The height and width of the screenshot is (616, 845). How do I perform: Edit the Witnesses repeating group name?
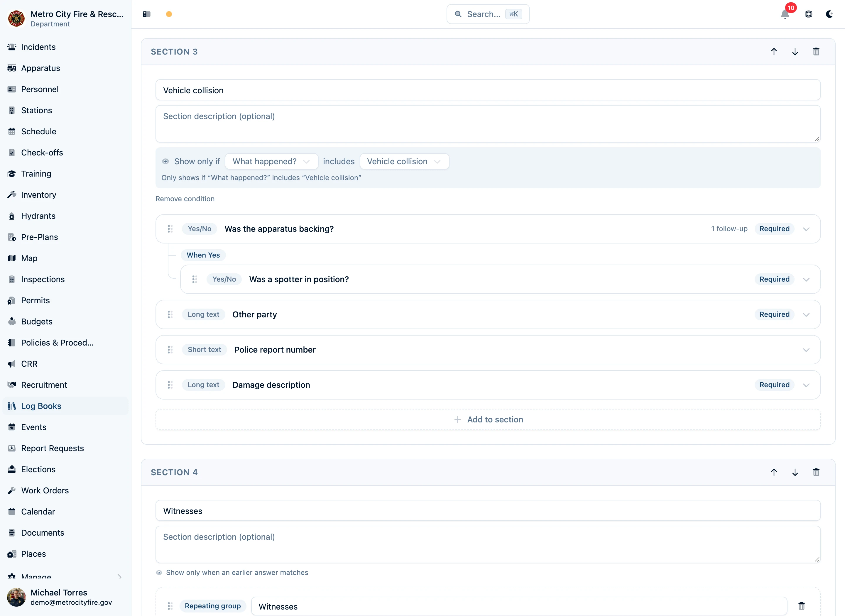tap(519, 606)
